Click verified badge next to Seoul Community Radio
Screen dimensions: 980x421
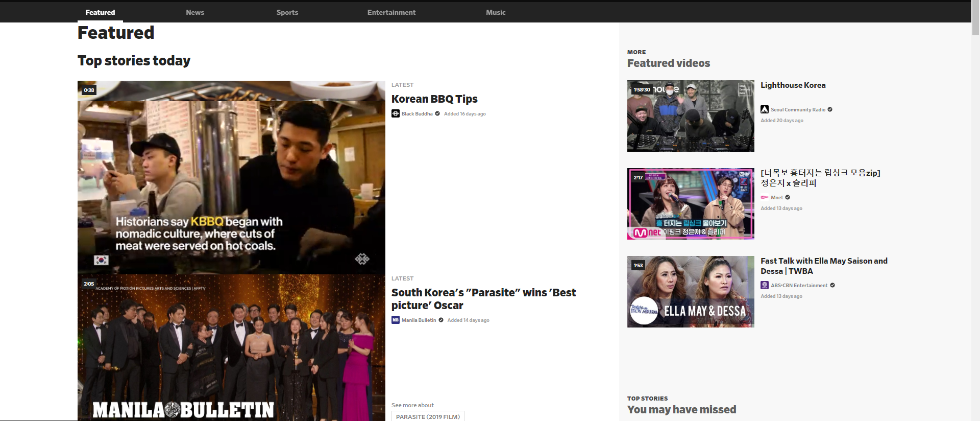click(x=830, y=109)
